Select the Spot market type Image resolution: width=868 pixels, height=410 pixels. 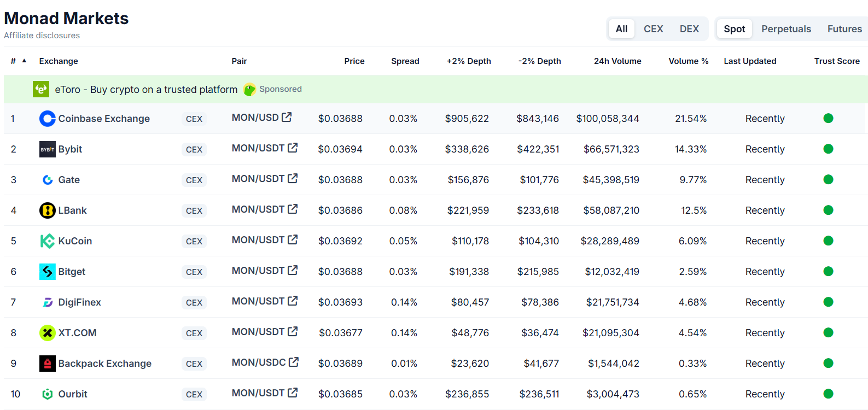(x=734, y=29)
